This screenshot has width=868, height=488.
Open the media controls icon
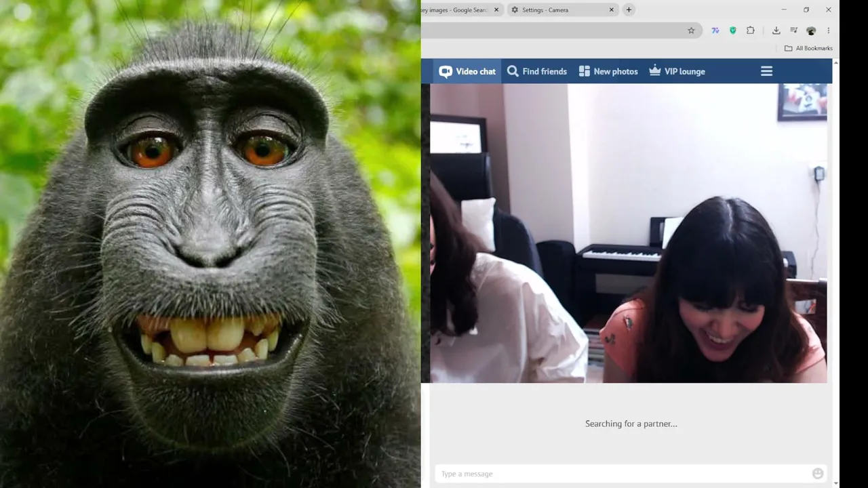click(x=794, y=30)
